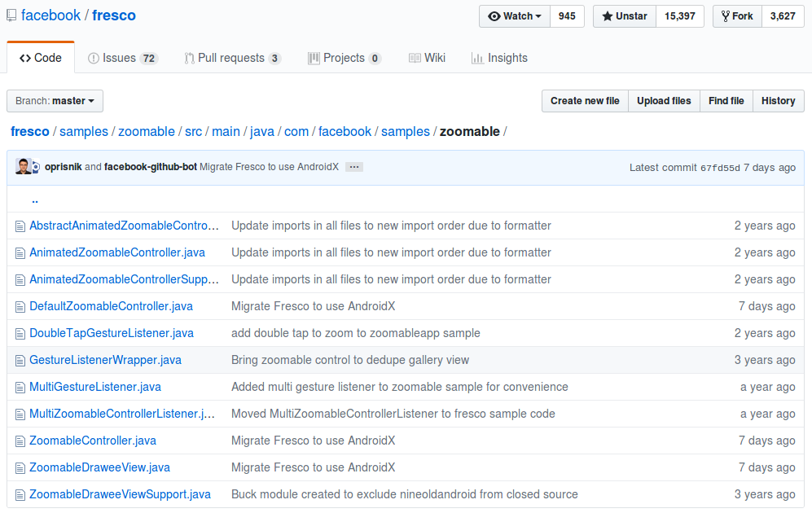Viewport: 812px width, 513px height.
Task: Open 'Buck module created' commit message
Action: [405, 495]
